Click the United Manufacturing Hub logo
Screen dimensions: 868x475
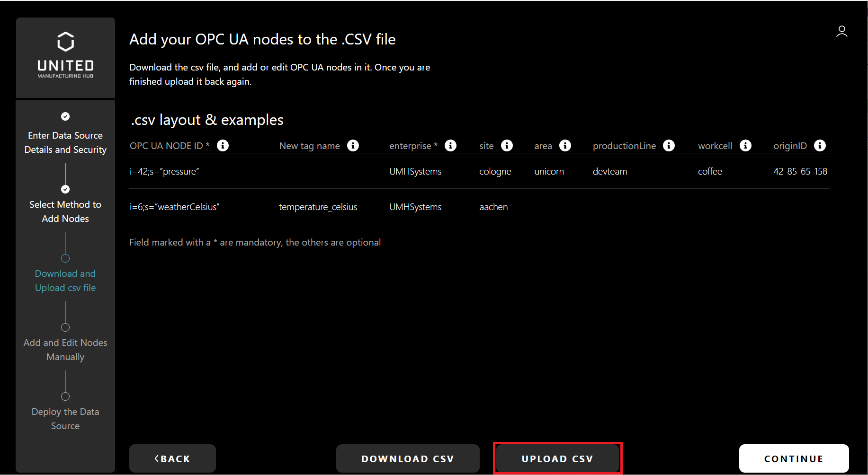tap(65, 55)
